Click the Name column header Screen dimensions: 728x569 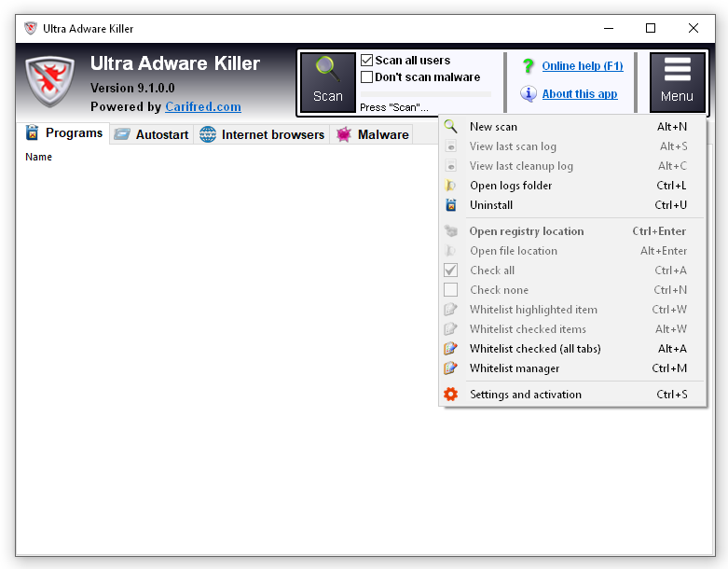[38, 157]
